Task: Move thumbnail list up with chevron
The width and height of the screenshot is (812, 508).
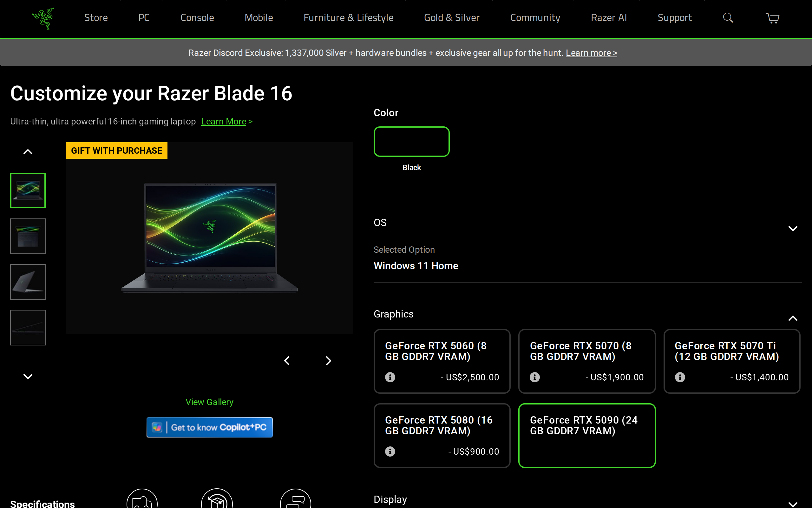Action: click(28, 152)
